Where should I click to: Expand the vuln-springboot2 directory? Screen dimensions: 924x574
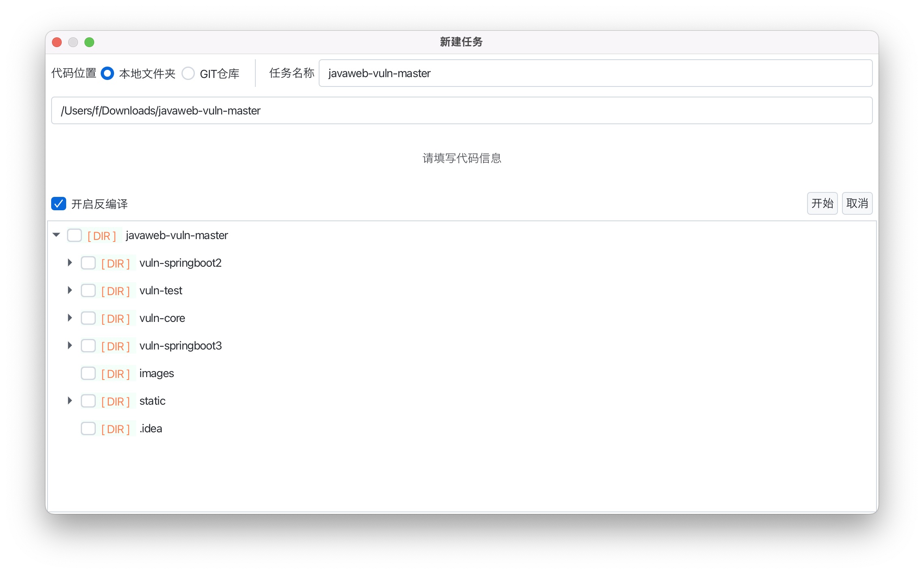tap(70, 263)
